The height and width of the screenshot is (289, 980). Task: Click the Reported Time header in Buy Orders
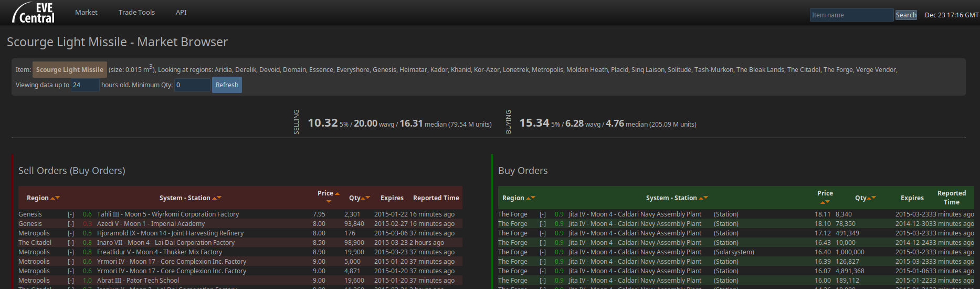point(952,198)
